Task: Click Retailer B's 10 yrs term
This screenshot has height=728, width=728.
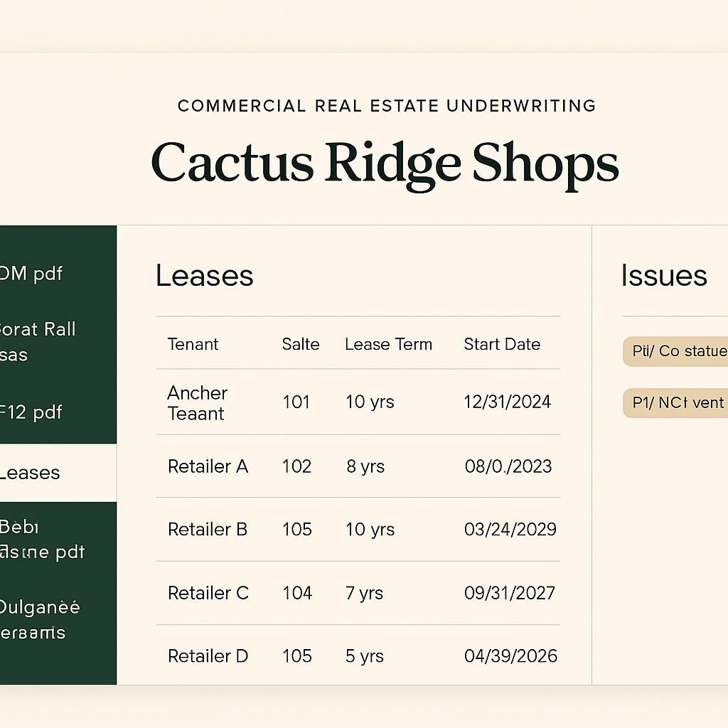Action: (x=370, y=530)
